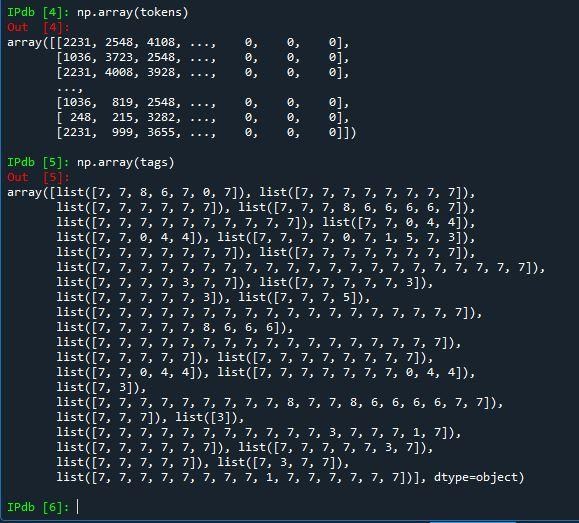Screen dimensions: 579x523
Task: Click the green IPdb [4] prompt
Action: pos(38,12)
